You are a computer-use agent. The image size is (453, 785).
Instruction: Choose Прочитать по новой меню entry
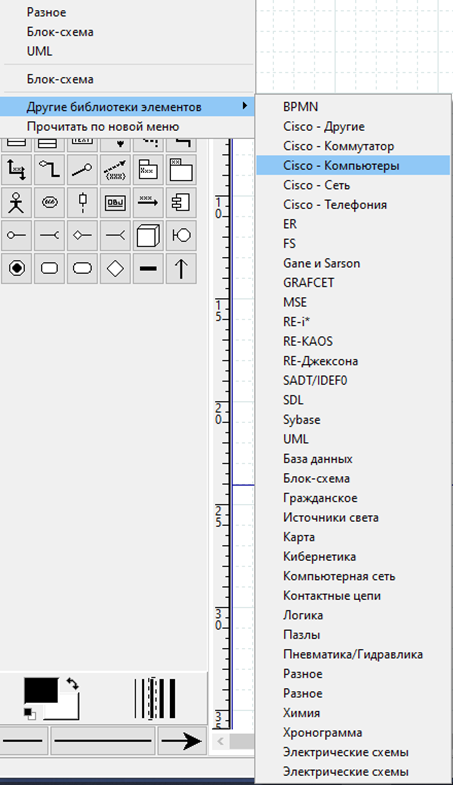[x=127, y=126]
